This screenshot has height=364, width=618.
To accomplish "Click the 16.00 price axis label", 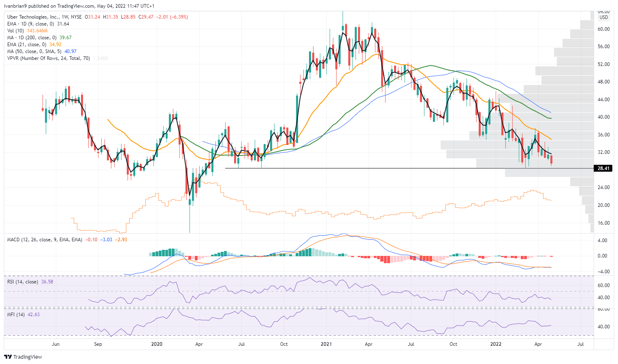I will click(x=604, y=223).
